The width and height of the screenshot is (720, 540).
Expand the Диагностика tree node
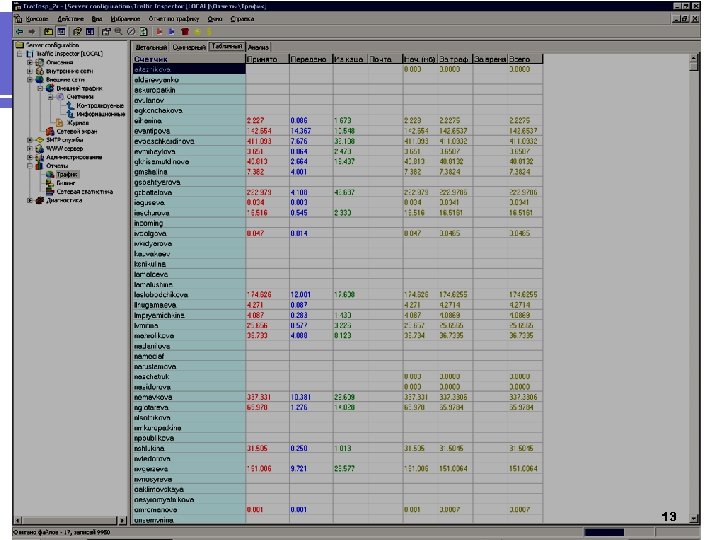coord(30,200)
